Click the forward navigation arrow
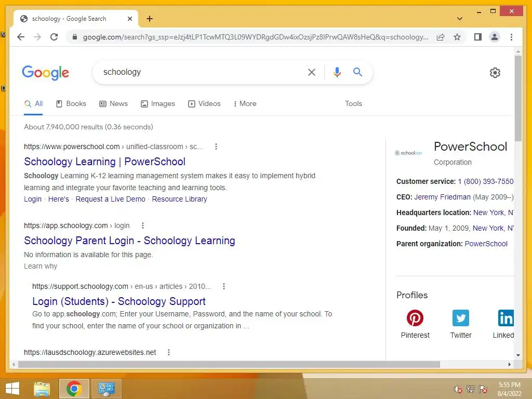Screen dimensions: 532x399 click(37, 37)
